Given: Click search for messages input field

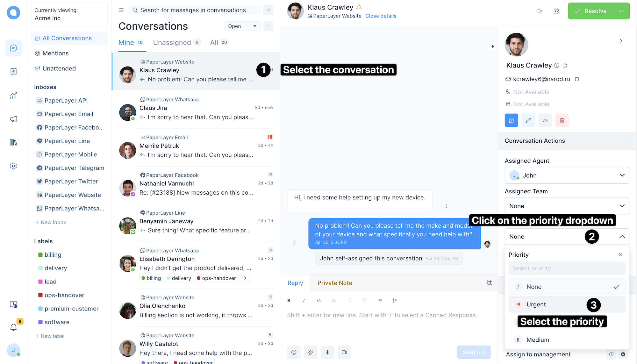Looking at the screenshot, I should pyautogui.click(x=196, y=10).
